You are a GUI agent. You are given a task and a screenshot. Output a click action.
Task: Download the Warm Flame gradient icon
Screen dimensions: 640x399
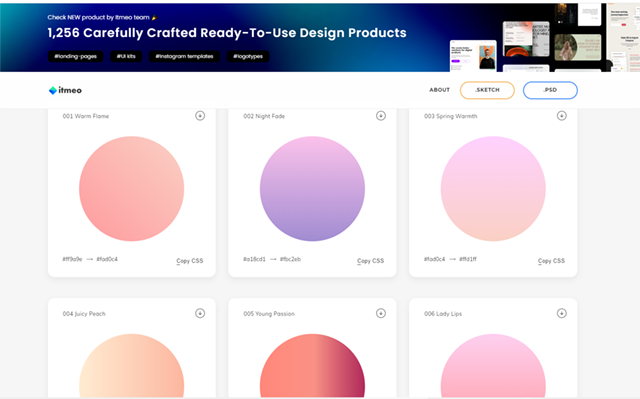200,116
